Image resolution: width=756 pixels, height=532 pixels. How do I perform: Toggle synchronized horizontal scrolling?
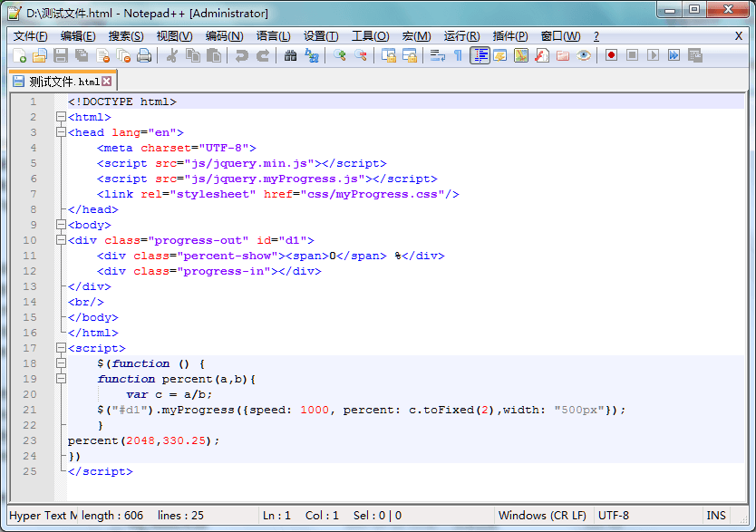[x=410, y=56]
